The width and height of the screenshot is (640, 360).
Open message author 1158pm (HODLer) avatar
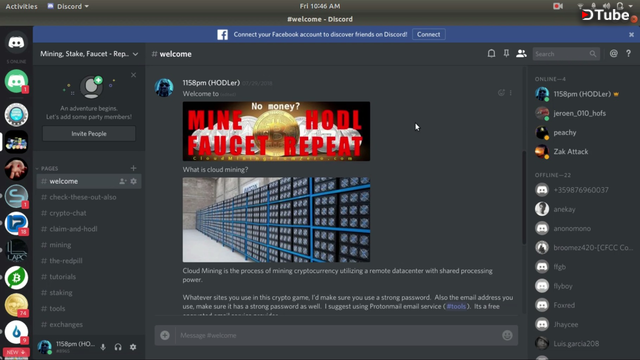(x=164, y=87)
